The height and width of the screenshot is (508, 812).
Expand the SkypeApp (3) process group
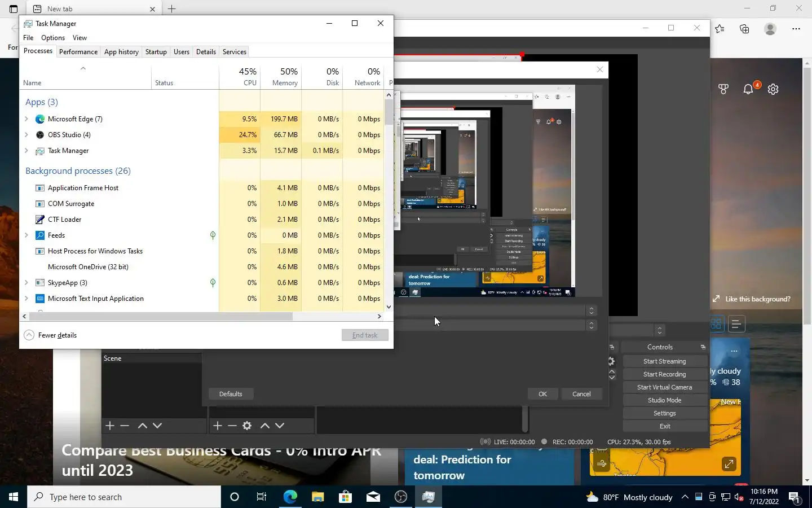[27, 283]
